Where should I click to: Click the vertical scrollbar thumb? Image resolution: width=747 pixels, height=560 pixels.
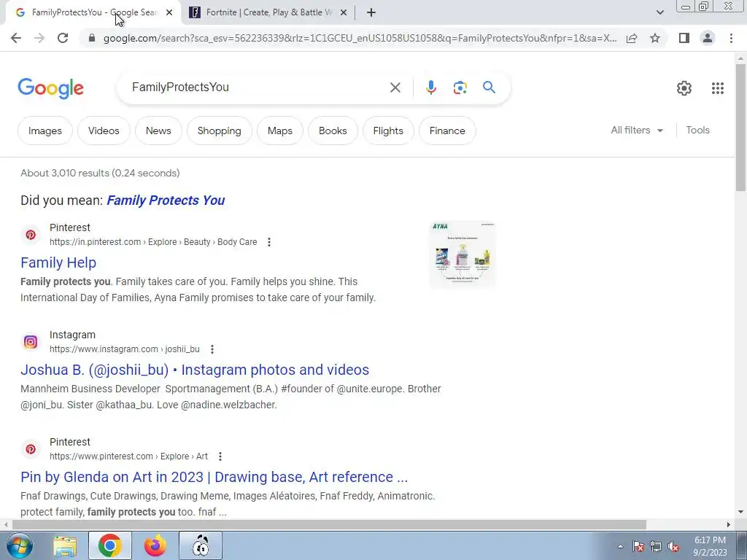pyautogui.click(x=740, y=127)
